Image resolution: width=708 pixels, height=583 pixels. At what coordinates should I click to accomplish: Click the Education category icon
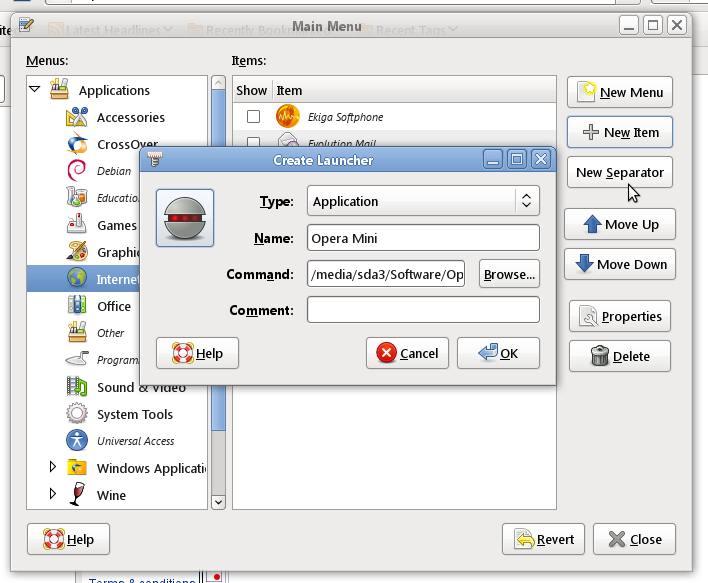(77, 197)
